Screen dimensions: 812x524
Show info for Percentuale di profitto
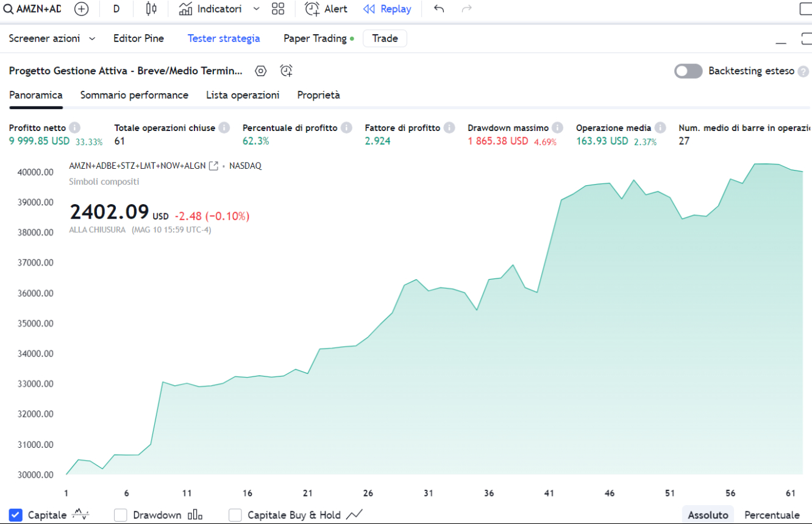[x=346, y=128]
